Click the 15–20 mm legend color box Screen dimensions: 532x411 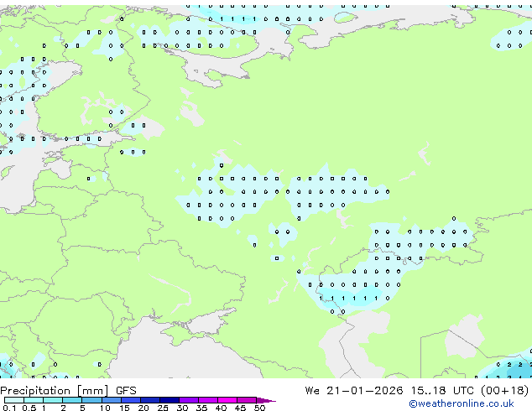tap(131, 400)
